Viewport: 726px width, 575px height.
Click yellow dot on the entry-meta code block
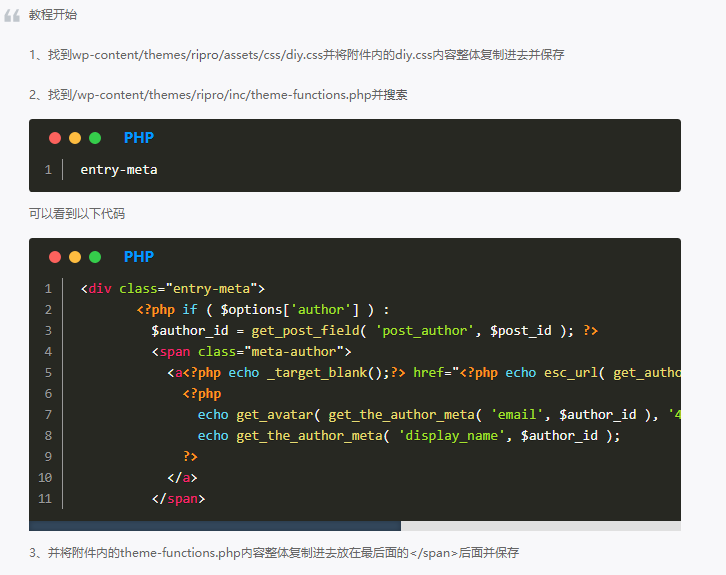tap(75, 138)
